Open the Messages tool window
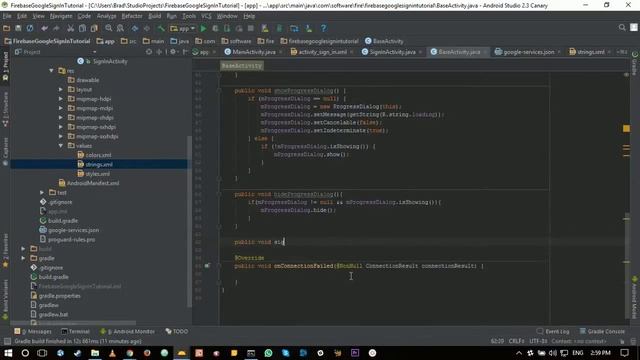This screenshot has height=360, width=640. 33,331
